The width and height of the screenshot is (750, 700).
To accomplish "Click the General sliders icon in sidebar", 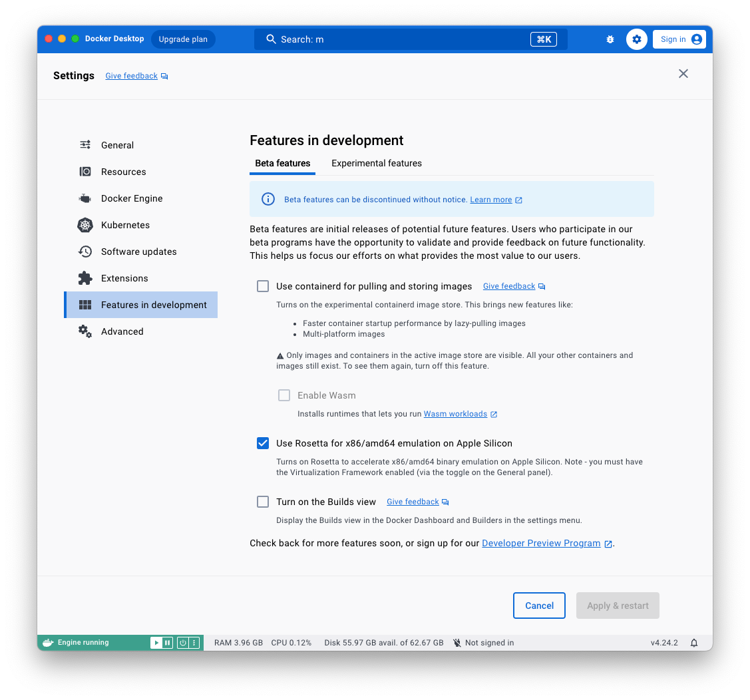I will click(x=85, y=145).
